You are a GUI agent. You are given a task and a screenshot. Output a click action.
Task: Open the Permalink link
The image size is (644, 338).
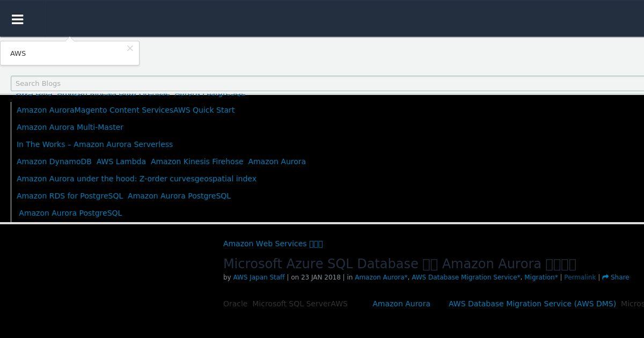point(580,277)
